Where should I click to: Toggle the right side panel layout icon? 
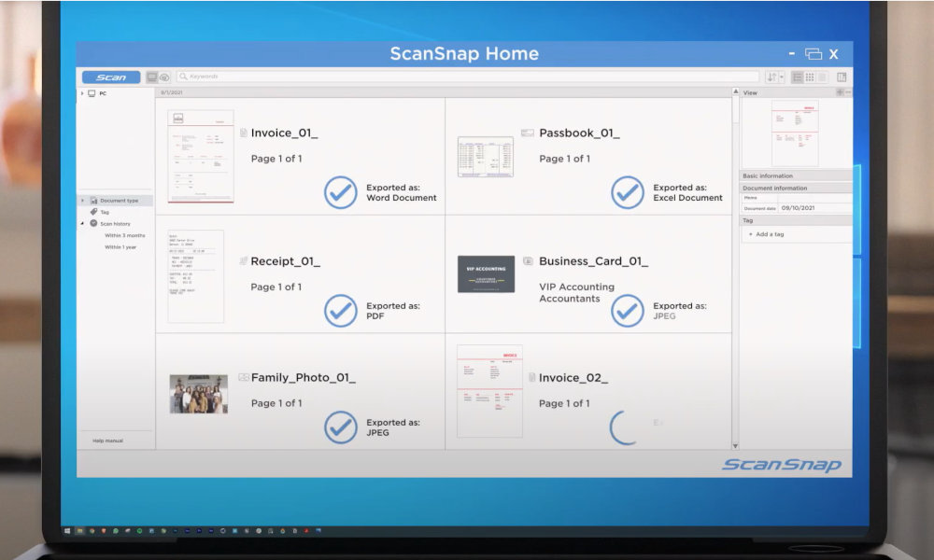pyautogui.click(x=842, y=77)
